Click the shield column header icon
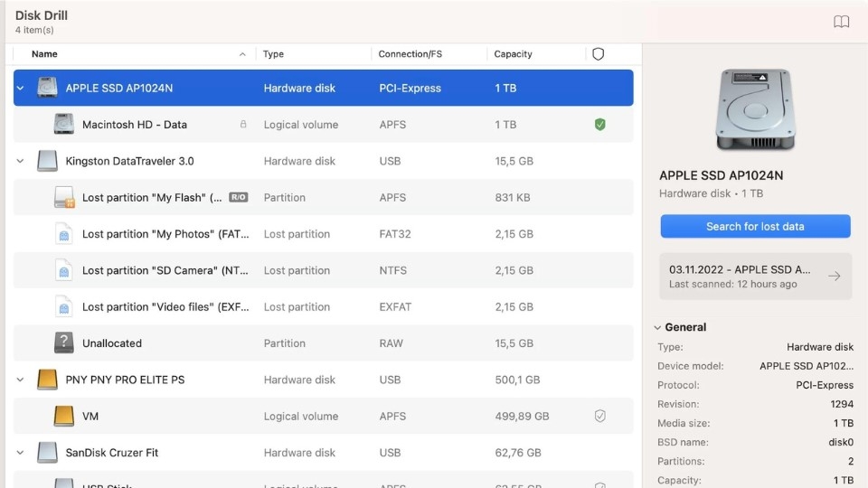Image resolution: width=868 pixels, height=488 pixels. coord(598,54)
